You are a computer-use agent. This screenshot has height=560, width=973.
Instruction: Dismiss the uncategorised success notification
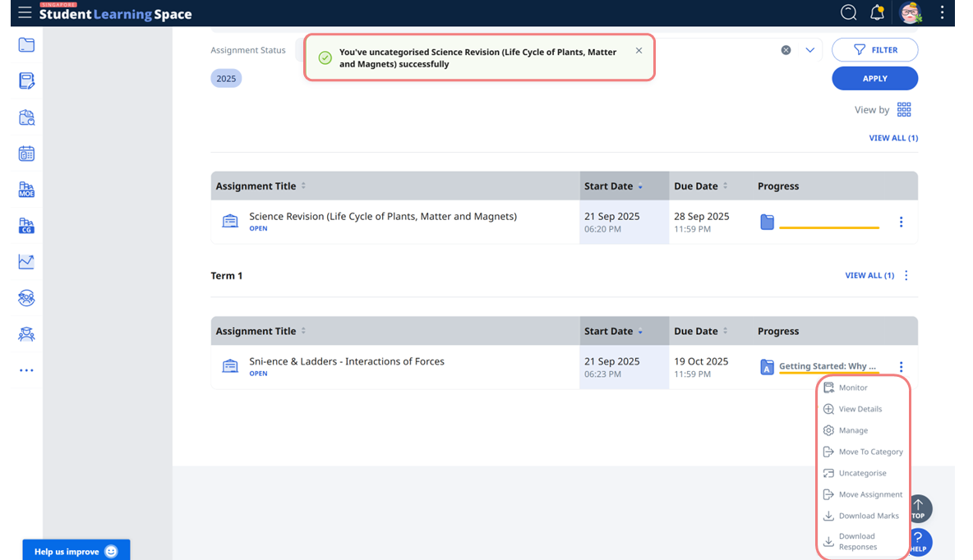[639, 50]
